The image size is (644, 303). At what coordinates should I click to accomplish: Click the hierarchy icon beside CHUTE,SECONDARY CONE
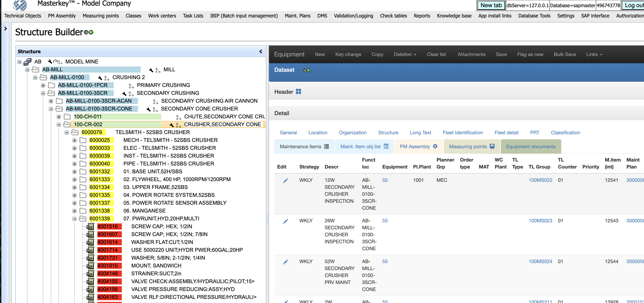pos(179,117)
